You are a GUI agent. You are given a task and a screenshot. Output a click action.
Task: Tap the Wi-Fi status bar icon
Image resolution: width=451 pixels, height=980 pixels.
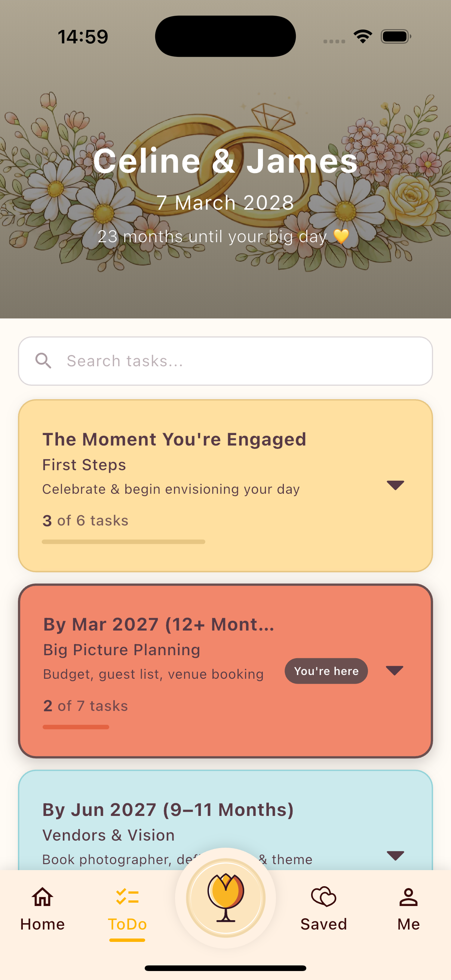point(363,36)
